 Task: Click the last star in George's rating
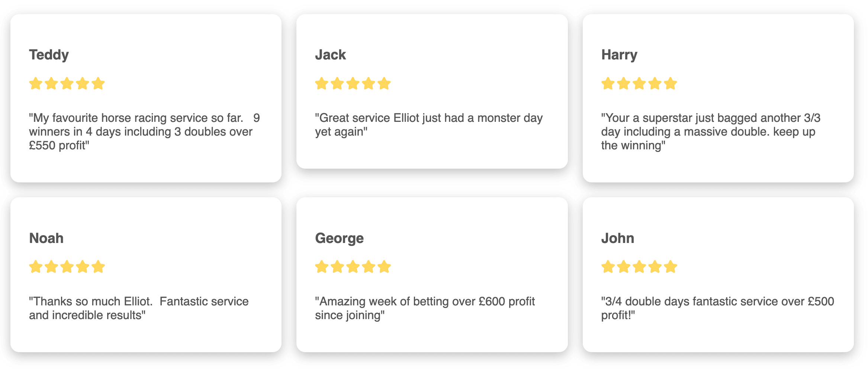(x=384, y=267)
